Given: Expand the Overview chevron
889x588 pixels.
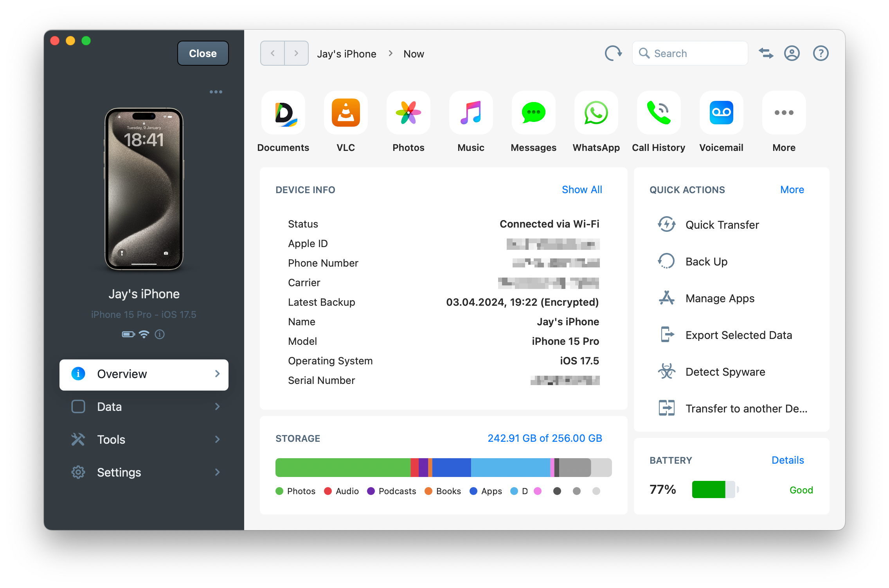Looking at the screenshot, I should (218, 374).
